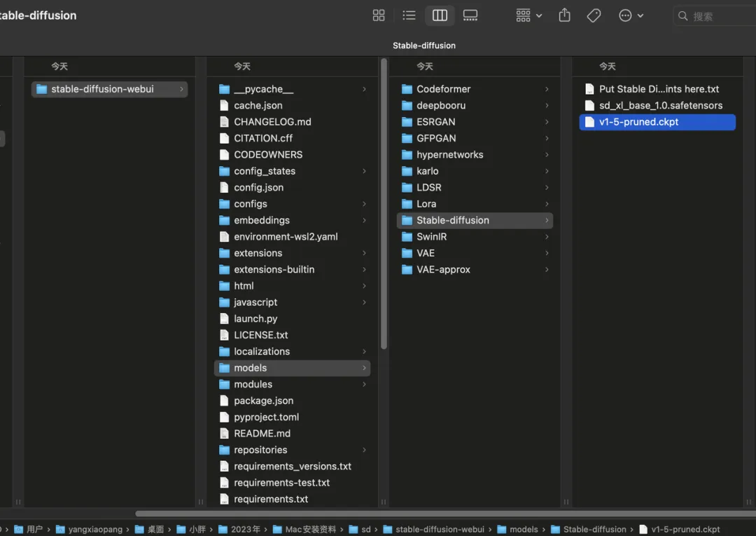Expand GFPGAN folder chevron
Image resolution: width=756 pixels, height=536 pixels.
click(547, 139)
